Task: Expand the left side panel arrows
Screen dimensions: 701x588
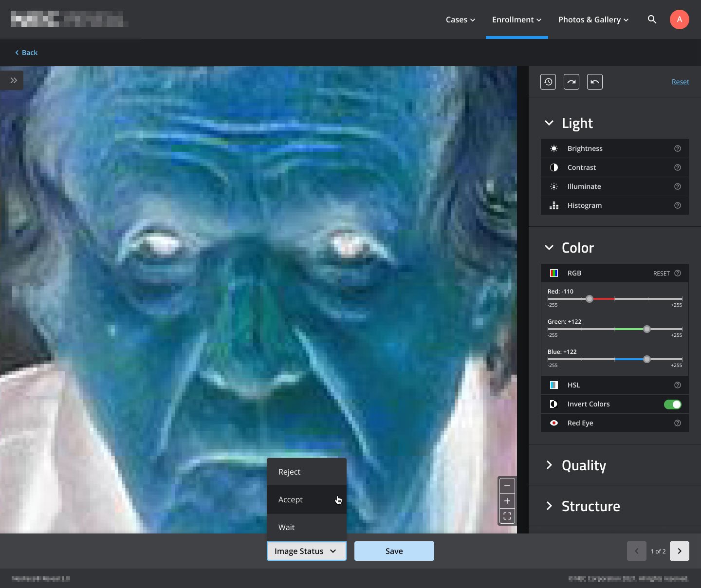Action: 14,80
